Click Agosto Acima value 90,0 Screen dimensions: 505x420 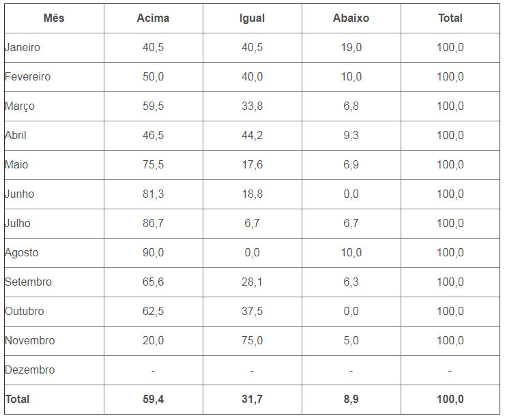click(153, 253)
